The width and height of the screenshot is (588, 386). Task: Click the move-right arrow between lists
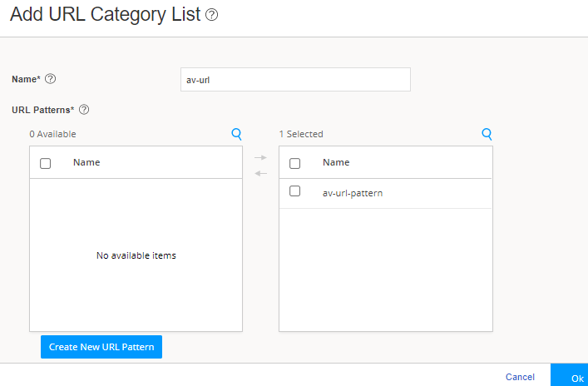click(x=260, y=157)
